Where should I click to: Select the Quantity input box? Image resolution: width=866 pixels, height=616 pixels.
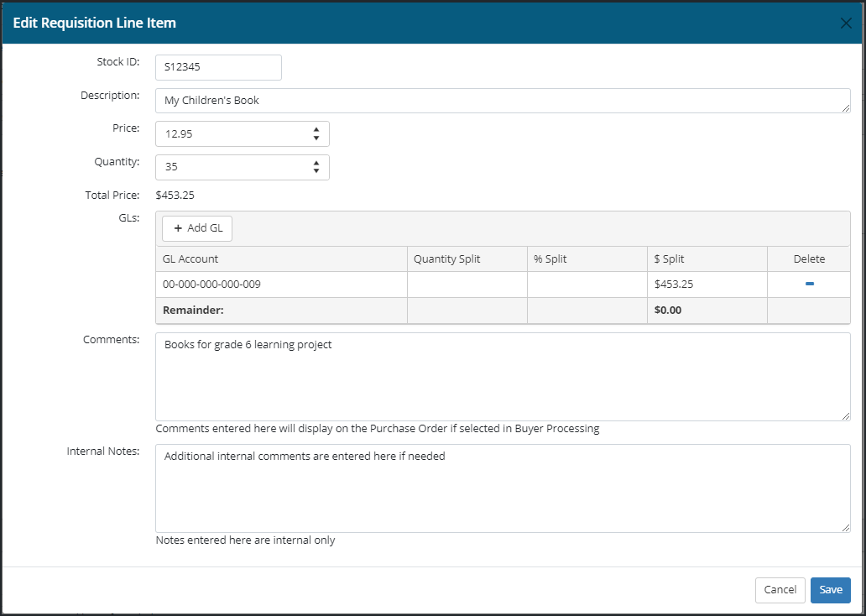click(x=231, y=167)
